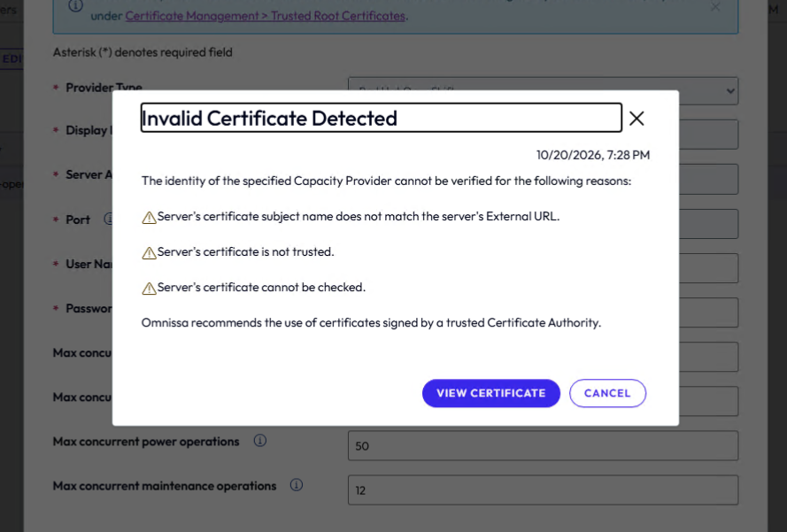Select Max concurrent power operations field showing 50
Screen dimensions: 787x532
[x=543, y=445]
